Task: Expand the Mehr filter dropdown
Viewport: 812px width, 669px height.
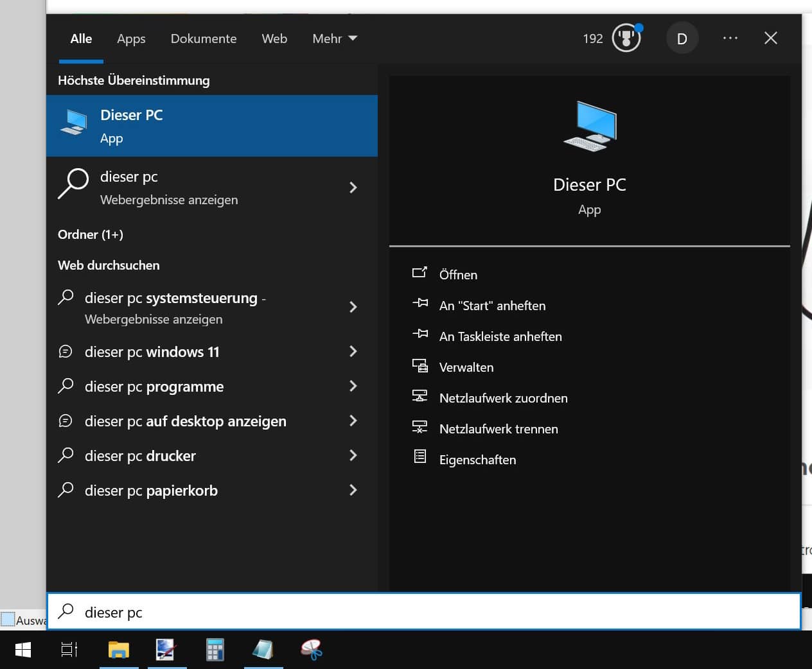Action: point(335,39)
